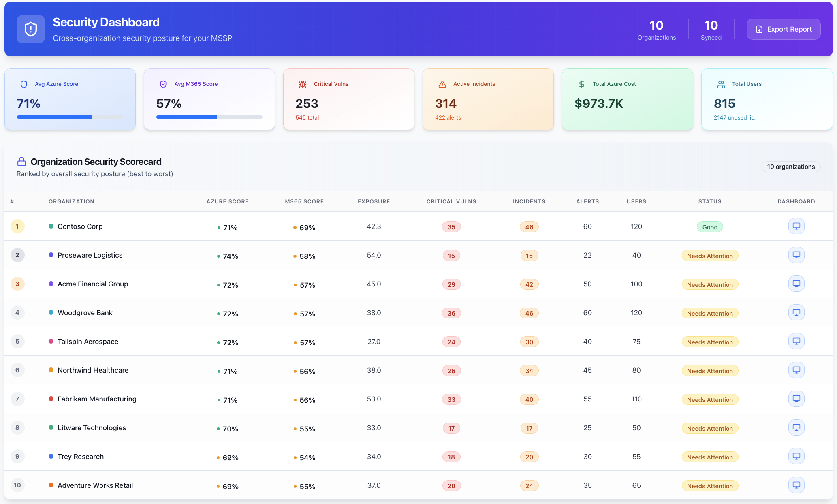Open the dashboard for Trey Research
Screen dimensions: 837x504
(x=796, y=456)
